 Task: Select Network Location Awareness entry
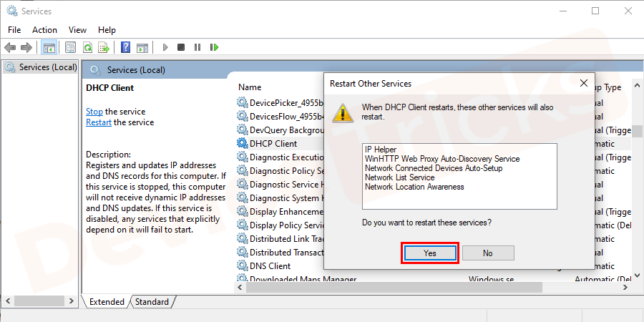click(414, 187)
